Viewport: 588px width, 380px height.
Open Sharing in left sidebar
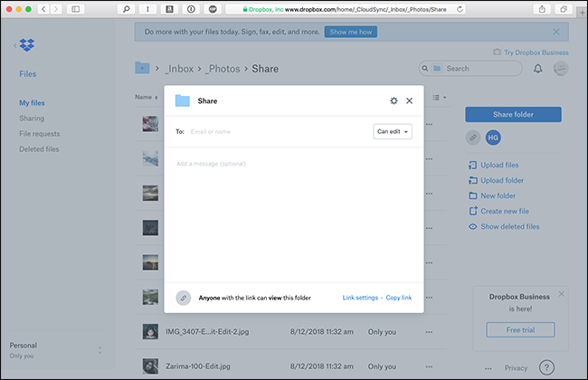[x=32, y=119]
